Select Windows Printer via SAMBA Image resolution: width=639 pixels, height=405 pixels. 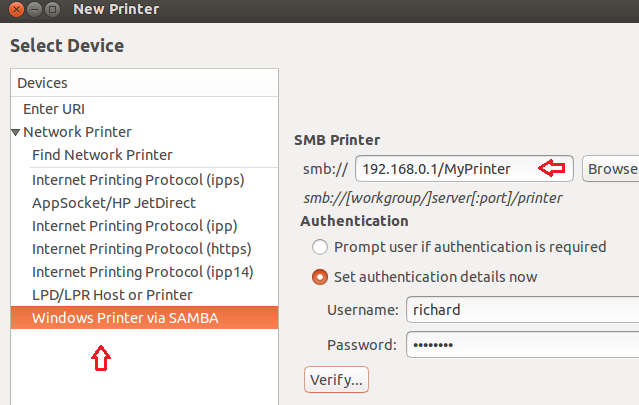pyautogui.click(x=125, y=318)
